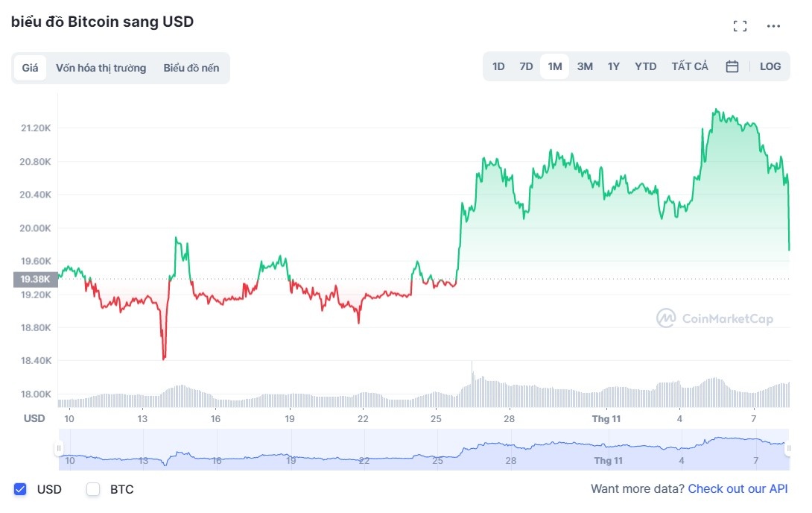The width and height of the screenshot is (812, 513).
Task: Select the TẤT CẢ time range
Action: 690,66
